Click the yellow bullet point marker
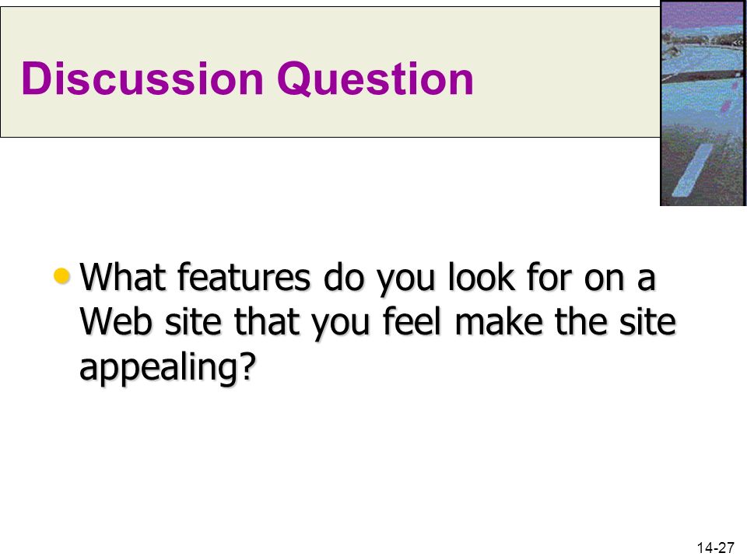The image size is (747, 560). [x=62, y=275]
